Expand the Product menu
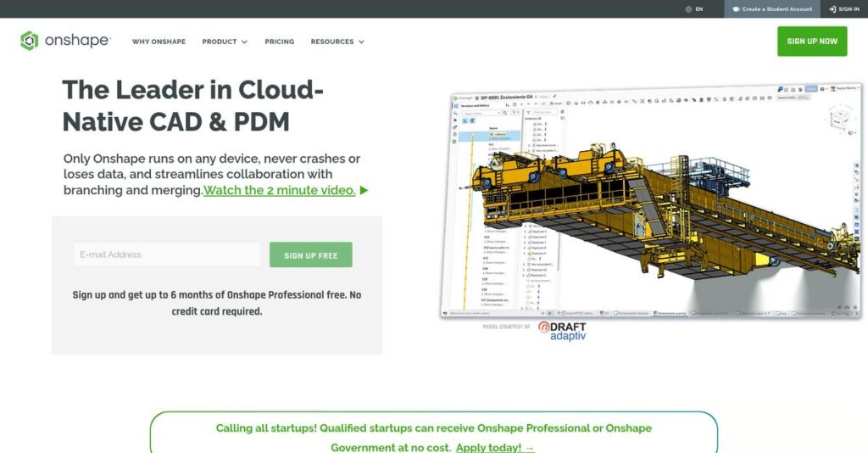The image size is (868, 453). pos(224,42)
